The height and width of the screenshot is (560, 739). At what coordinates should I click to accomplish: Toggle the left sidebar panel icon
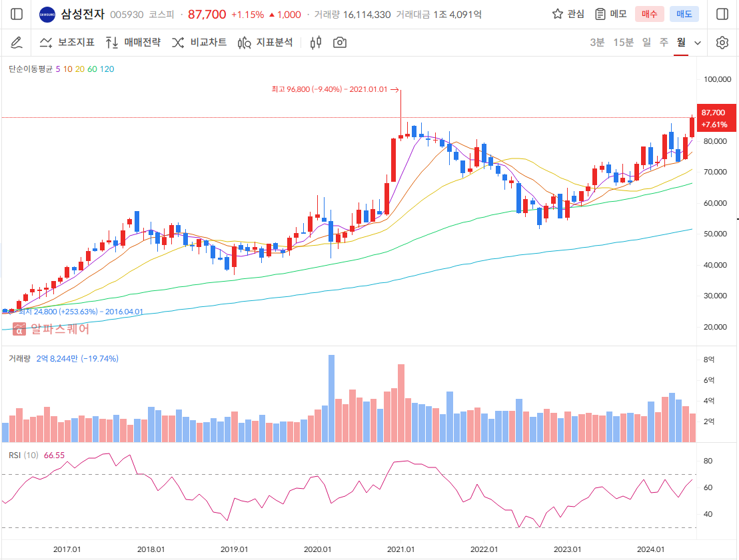click(17, 14)
